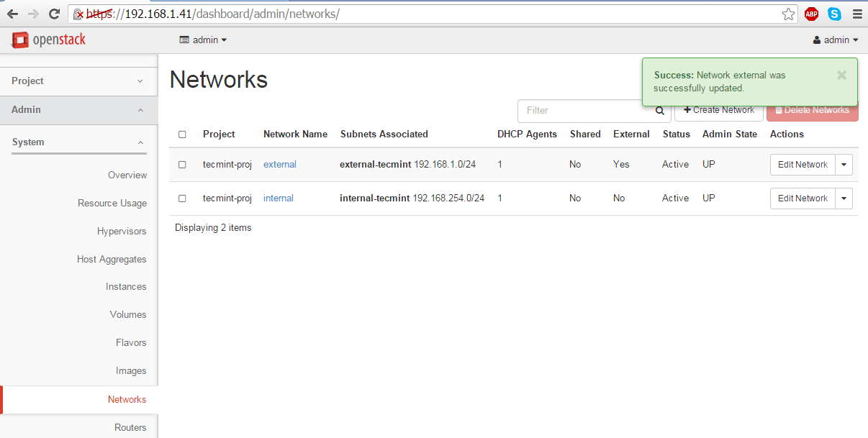The height and width of the screenshot is (438, 868).
Task: Click the Admin State column header
Action: pos(730,134)
